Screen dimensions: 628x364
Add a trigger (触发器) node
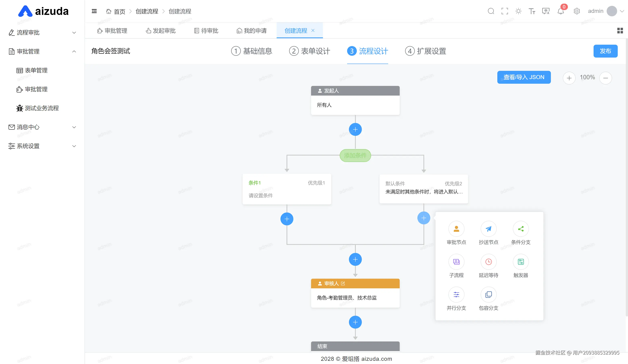click(x=521, y=262)
